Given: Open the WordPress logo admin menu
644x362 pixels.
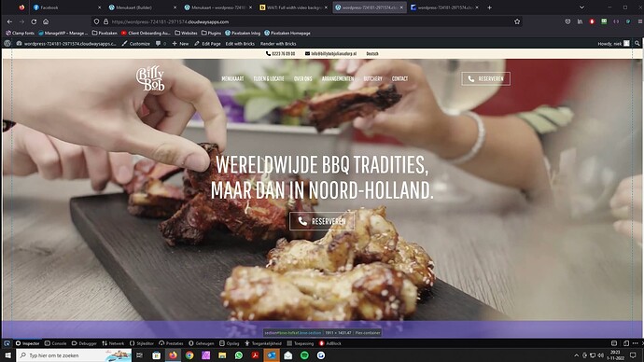Looking at the screenshot, I should [x=7, y=43].
